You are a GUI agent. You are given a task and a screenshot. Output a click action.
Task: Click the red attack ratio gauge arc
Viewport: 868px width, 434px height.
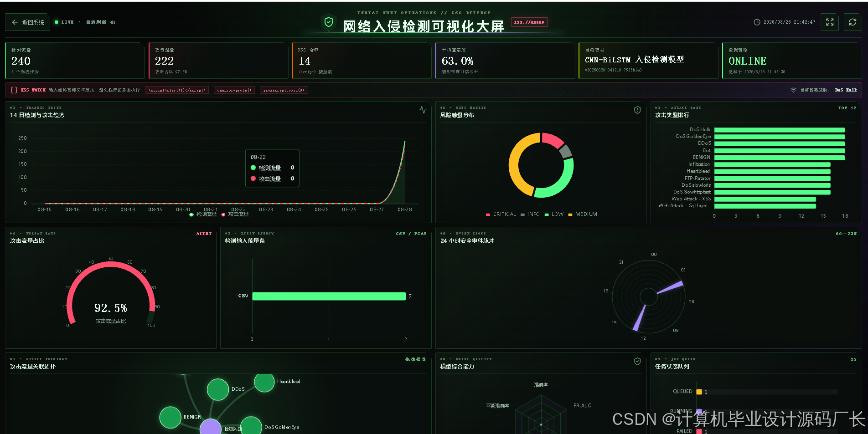(x=111, y=264)
